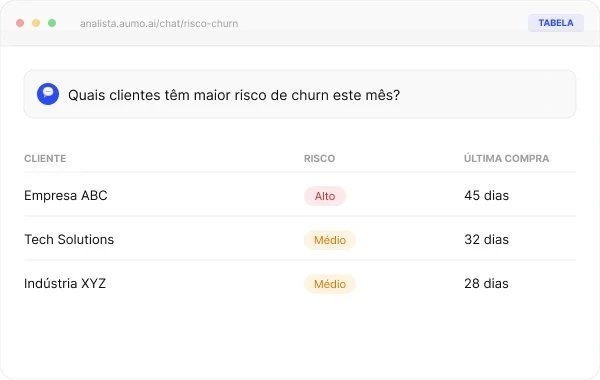Click the red close window dot
Screen dimensions: 600x380
(x=20, y=23)
